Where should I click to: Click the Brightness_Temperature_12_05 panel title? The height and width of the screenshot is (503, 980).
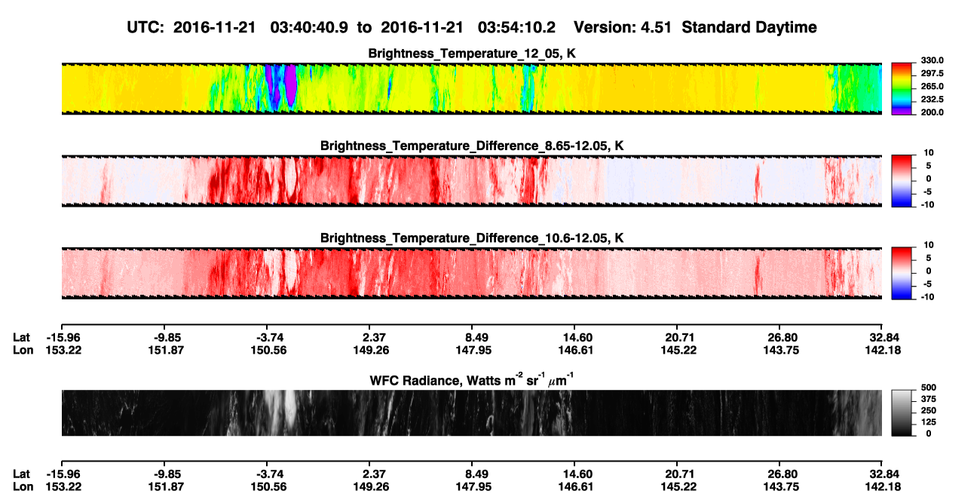click(x=472, y=54)
